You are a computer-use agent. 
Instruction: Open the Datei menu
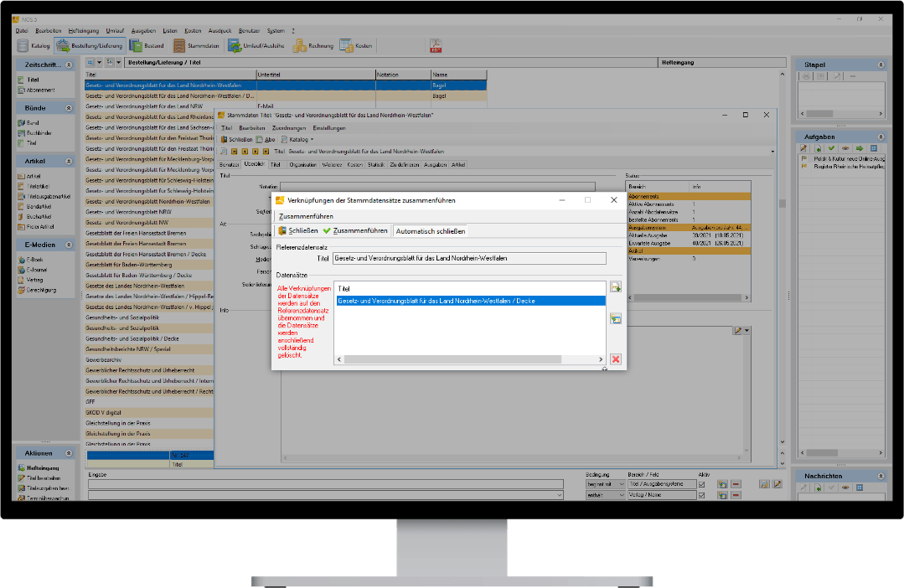[x=22, y=30]
